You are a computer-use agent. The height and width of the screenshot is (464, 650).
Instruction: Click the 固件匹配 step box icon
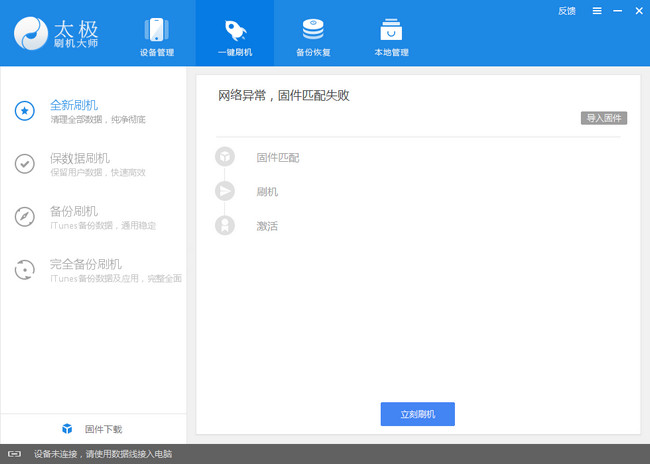[225, 157]
